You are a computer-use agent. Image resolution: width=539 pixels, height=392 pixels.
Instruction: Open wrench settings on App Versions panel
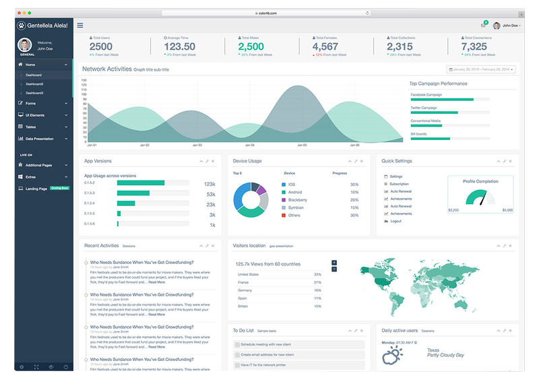click(x=207, y=161)
